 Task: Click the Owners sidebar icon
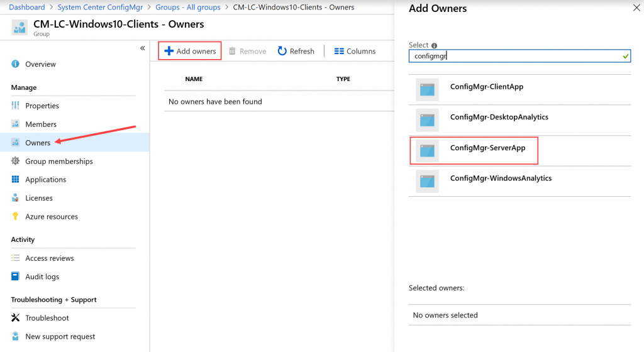(x=15, y=142)
